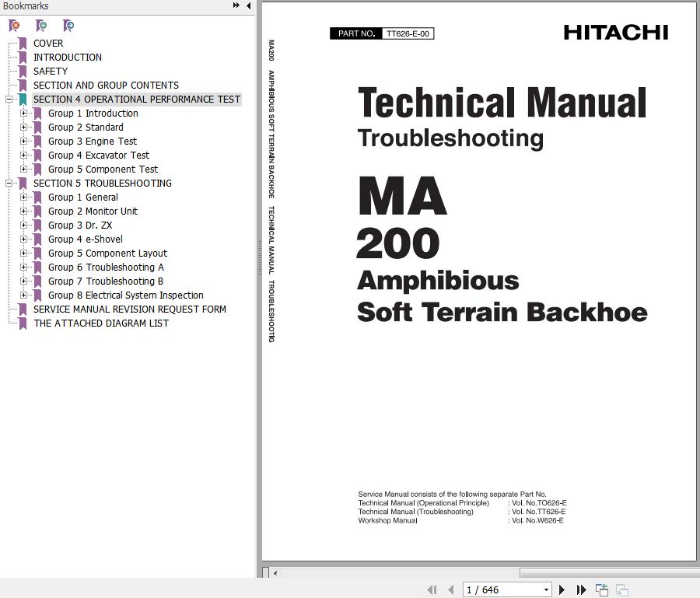700x598 pixels.
Task: Go to the previous page
Action: coord(451,590)
